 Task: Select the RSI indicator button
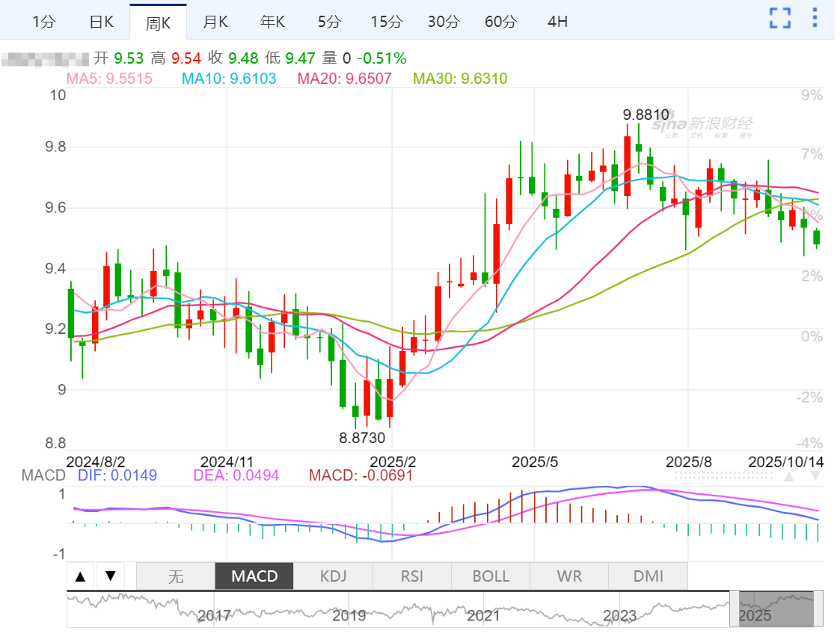(x=411, y=576)
